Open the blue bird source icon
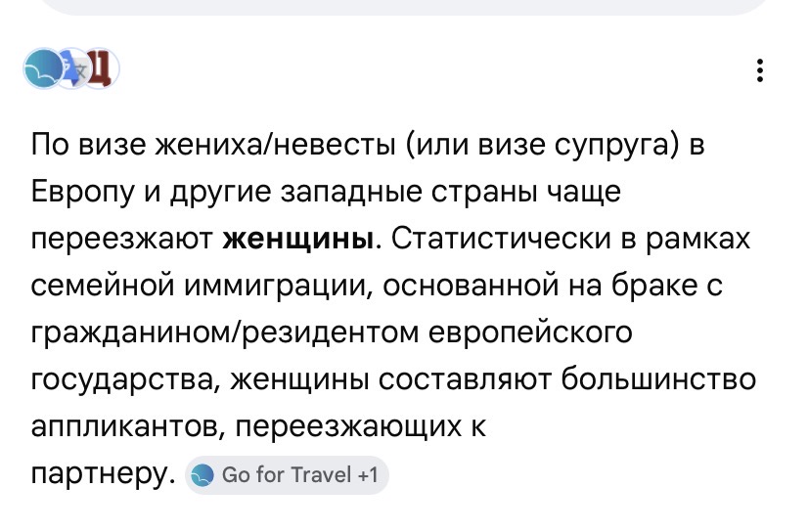 (43, 68)
